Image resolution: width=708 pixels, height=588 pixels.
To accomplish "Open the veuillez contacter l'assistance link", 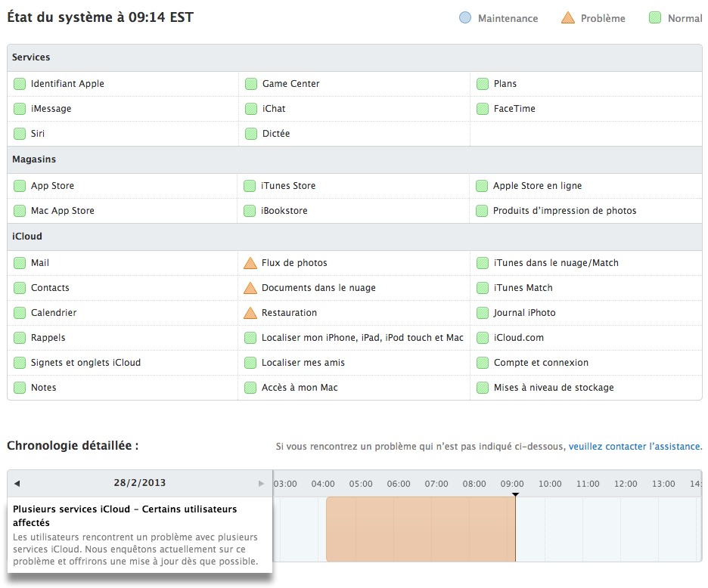I will pyautogui.click(x=635, y=447).
